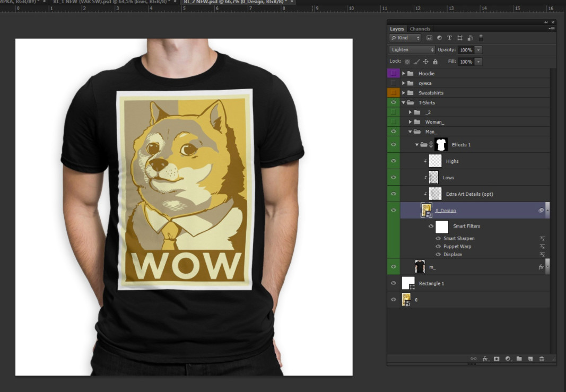566x392 pixels.
Task: Click the Effects 1 t-shirt mask thumbnail
Action: [x=441, y=144]
